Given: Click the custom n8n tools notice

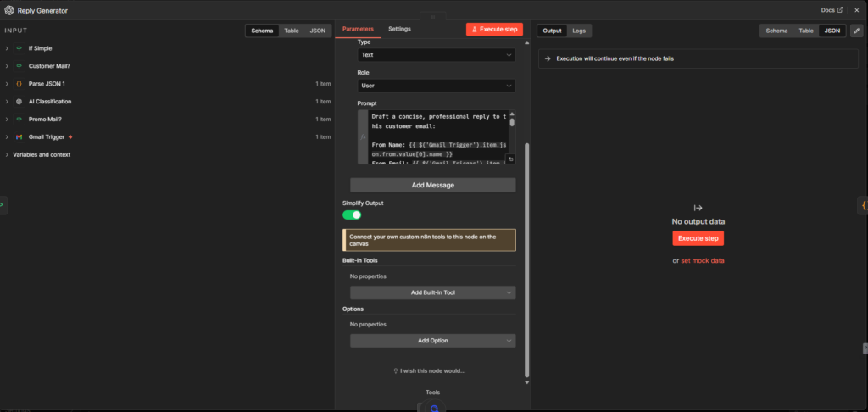Looking at the screenshot, I should point(429,240).
